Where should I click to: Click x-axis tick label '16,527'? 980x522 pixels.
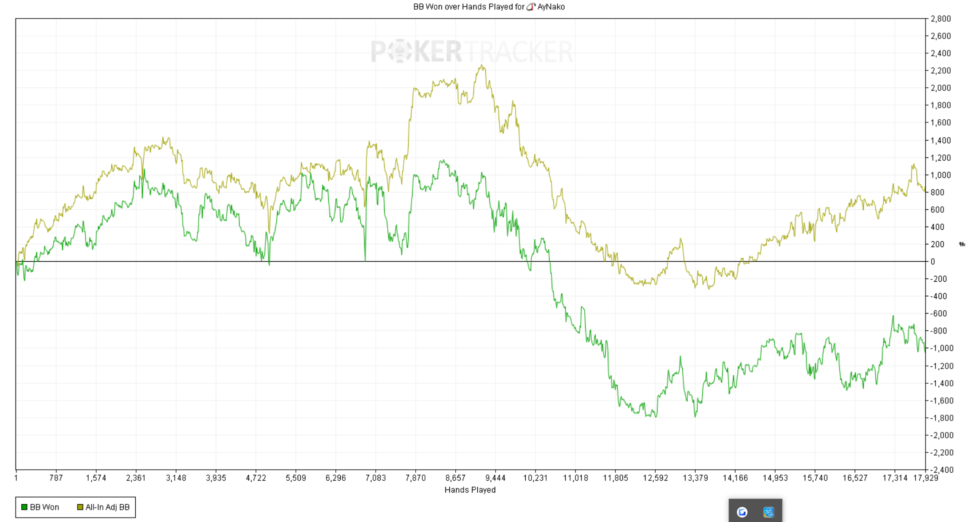pos(855,478)
